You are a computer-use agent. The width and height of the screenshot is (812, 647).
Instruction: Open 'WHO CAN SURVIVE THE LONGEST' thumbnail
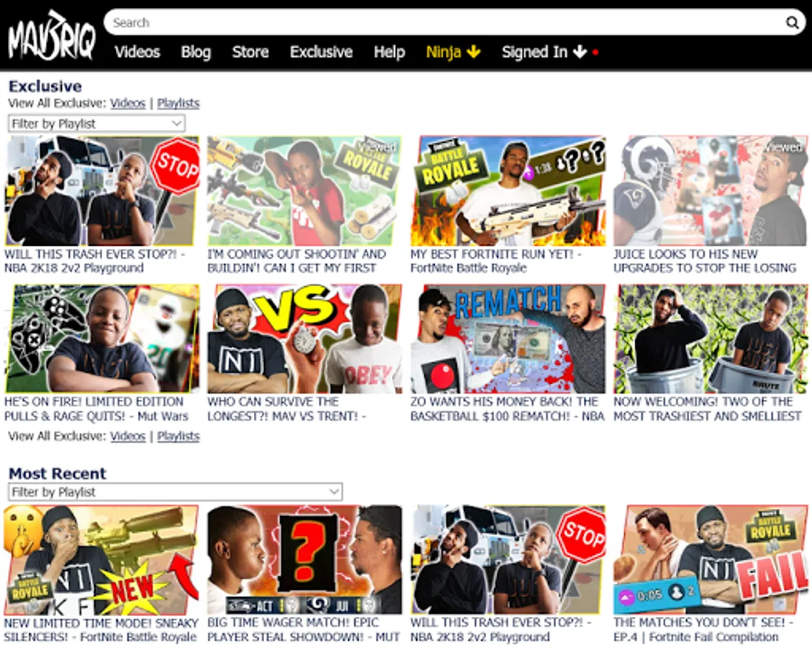tap(304, 339)
